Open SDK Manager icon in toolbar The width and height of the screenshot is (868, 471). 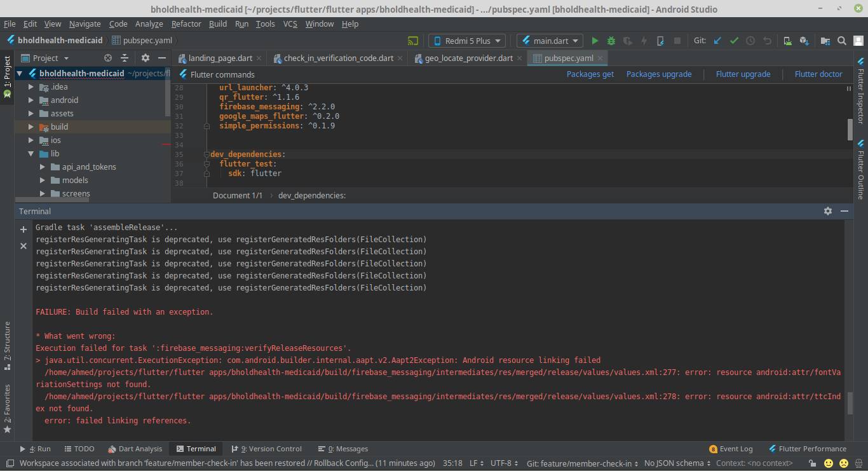point(804,40)
